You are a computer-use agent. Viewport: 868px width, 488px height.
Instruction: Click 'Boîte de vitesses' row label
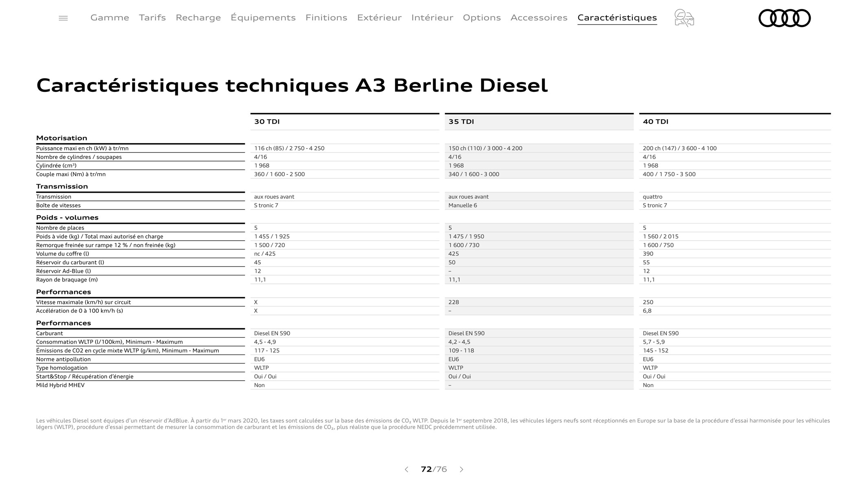point(58,205)
